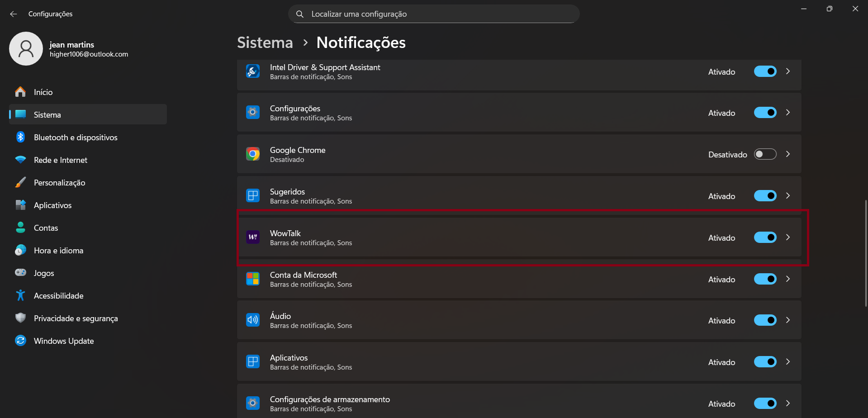Click the Áudio speaker icon
868x418 pixels.
click(252, 320)
